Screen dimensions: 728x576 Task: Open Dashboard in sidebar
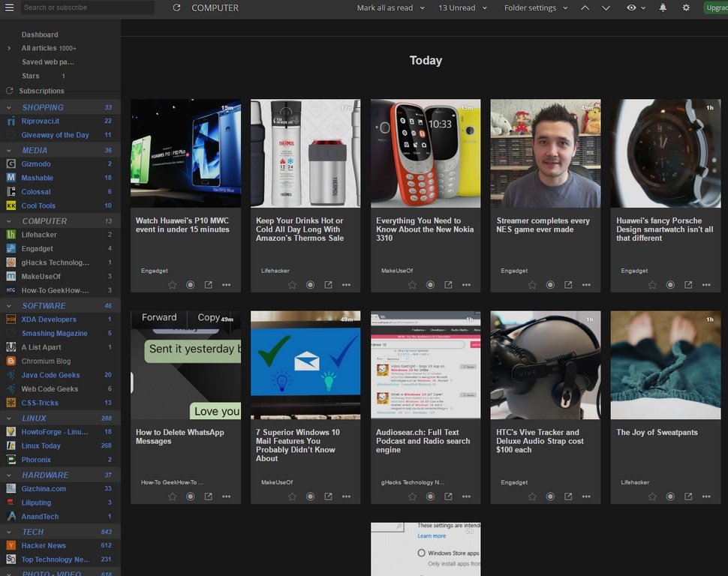40,34
